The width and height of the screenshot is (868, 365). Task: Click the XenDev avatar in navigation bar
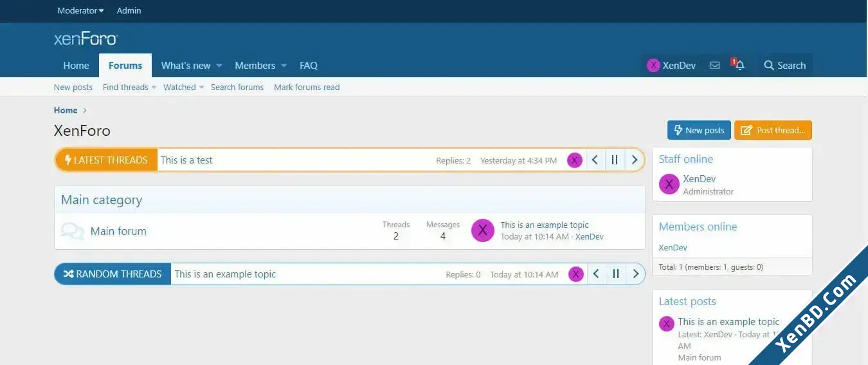(x=653, y=66)
